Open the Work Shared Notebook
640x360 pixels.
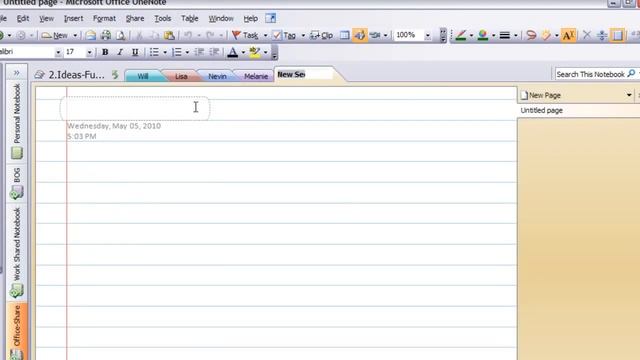pos(17,252)
